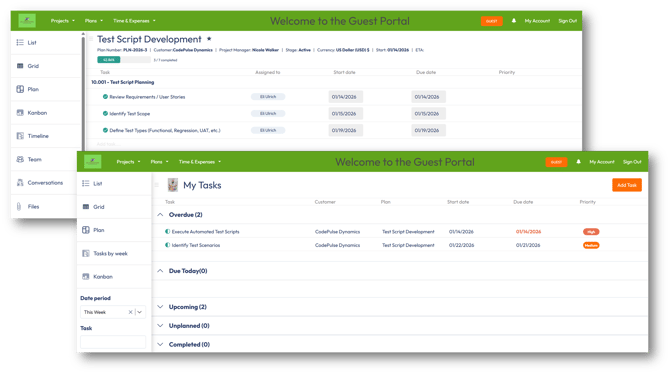
Task: Toggle favorite star next to Test Script Development
Action: pos(209,39)
